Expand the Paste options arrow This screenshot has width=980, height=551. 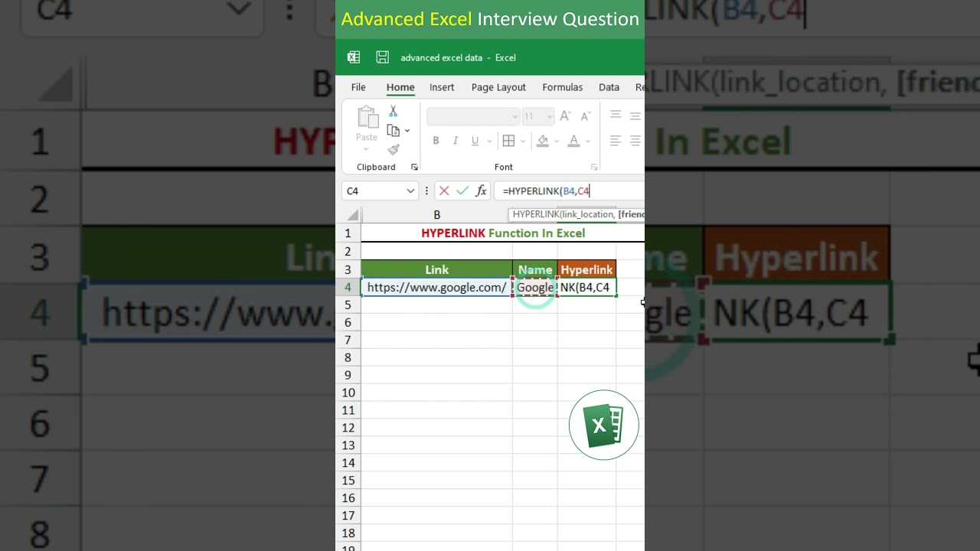(367, 149)
